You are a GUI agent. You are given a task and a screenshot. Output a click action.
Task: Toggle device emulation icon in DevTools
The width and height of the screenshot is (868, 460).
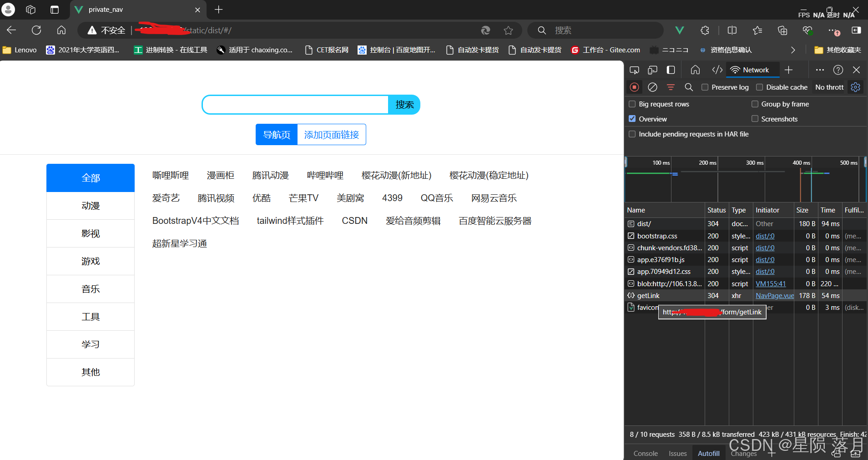pos(652,70)
